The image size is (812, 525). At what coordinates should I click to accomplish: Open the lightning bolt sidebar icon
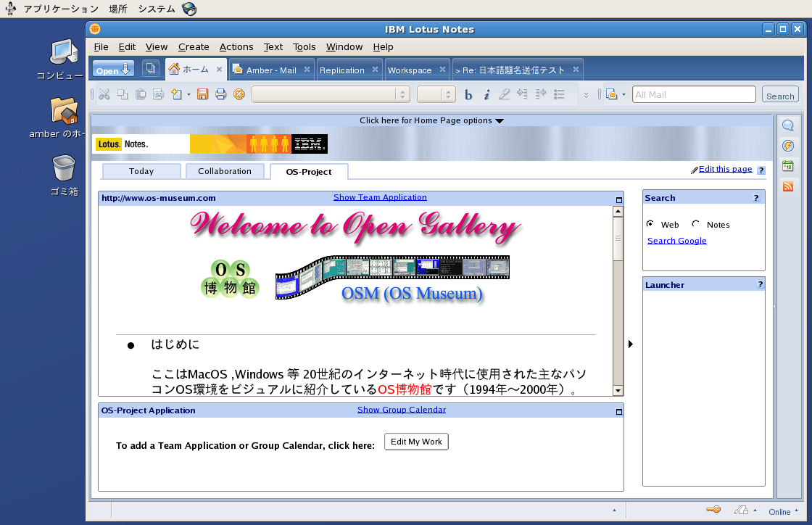click(787, 146)
